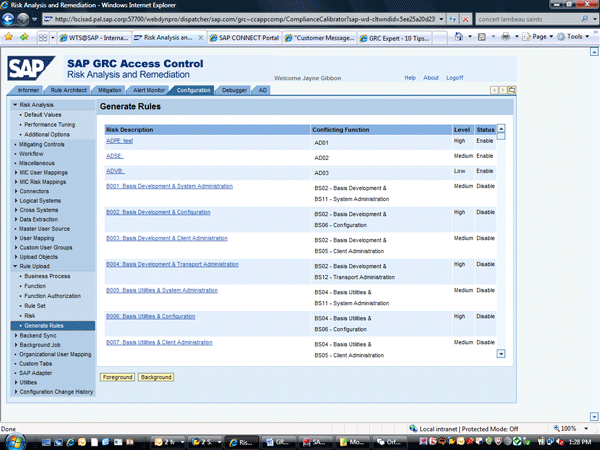
Task: Click the table scroll down arrow
Action: [501, 354]
